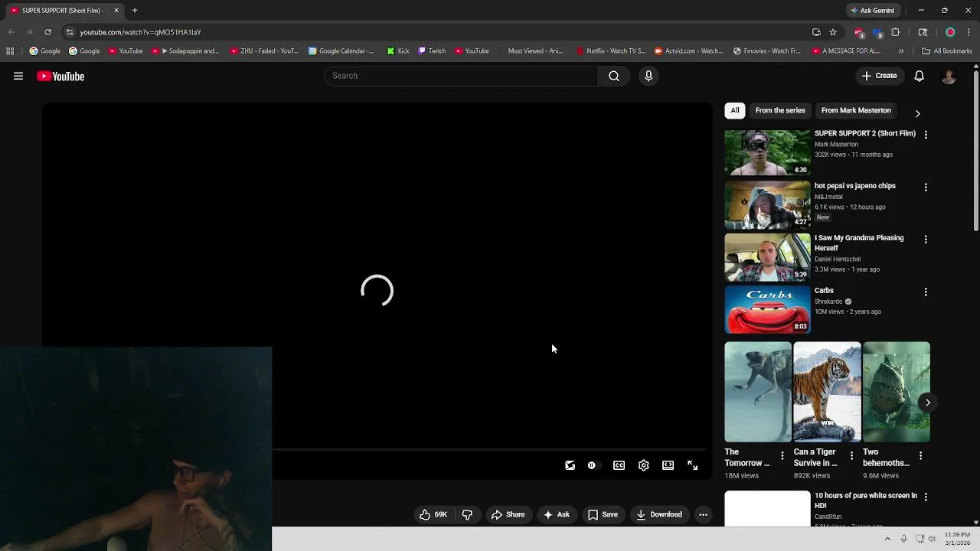Open the Kick bookmark
The width and height of the screenshot is (980, 551).
pyautogui.click(x=398, y=51)
